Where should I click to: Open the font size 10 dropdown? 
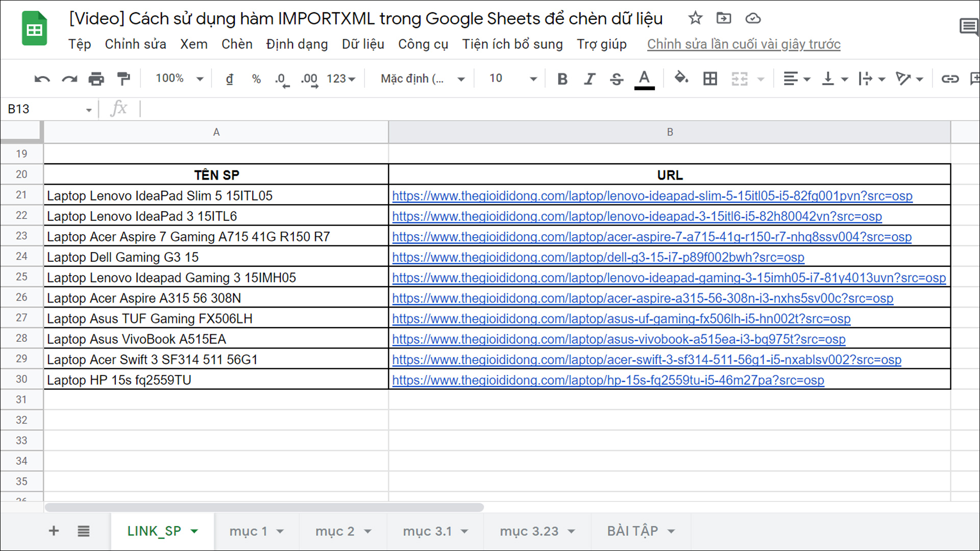(x=513, y=79)
